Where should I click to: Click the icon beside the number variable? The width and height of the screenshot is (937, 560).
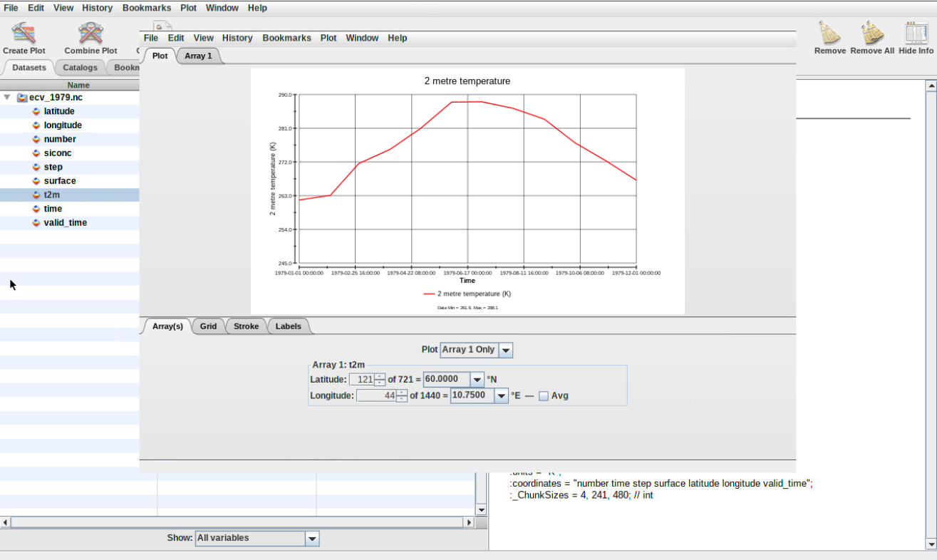[x=36, y=139]
